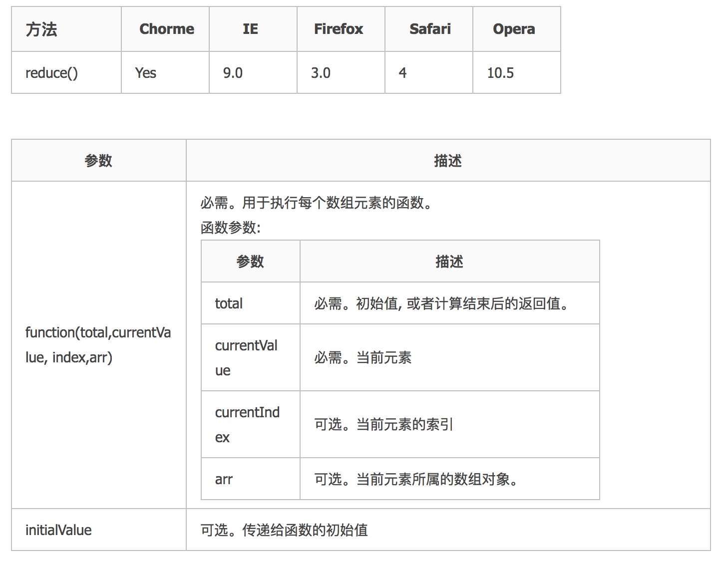Click the 必需。当前元素 description

click(450, 357)
